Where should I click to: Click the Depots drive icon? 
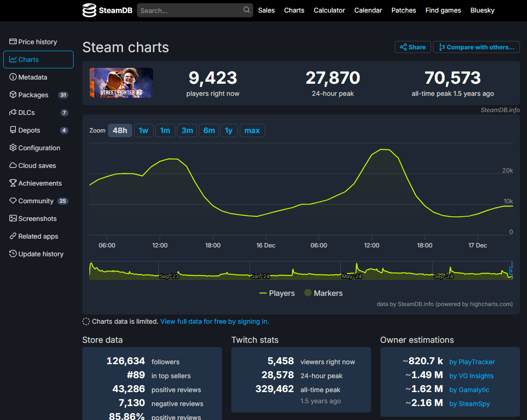click(13, 130)
